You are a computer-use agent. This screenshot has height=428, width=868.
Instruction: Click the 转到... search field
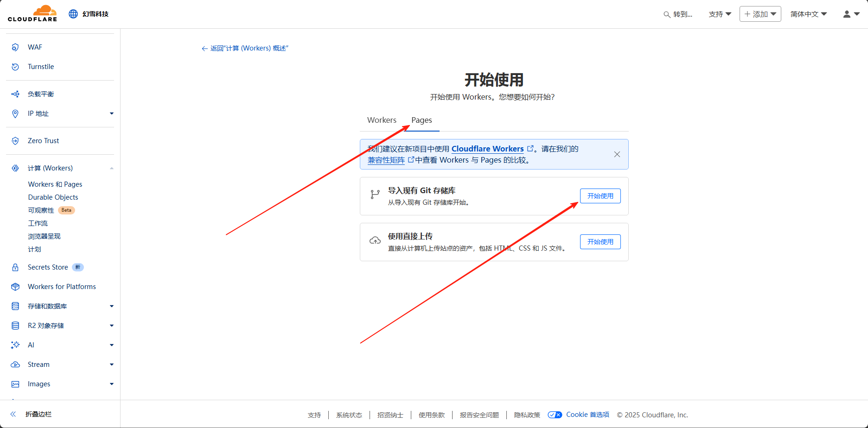coord(678,14)
